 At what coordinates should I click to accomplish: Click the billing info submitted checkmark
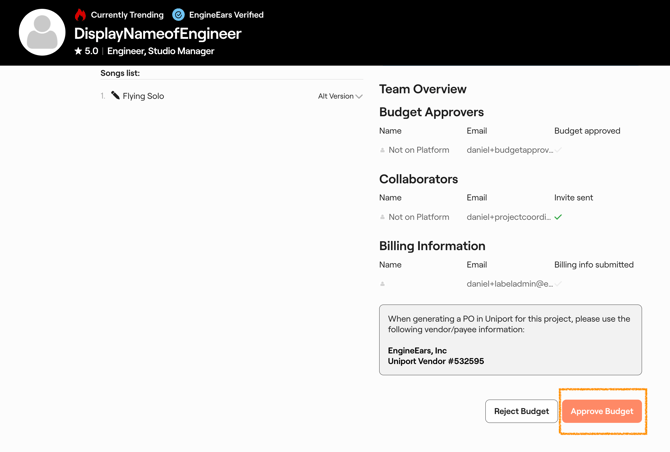click(558, 284)
